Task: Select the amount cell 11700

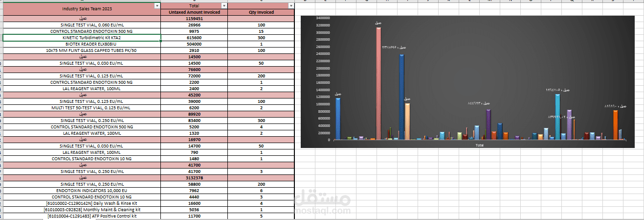Action: click(194, 216)
